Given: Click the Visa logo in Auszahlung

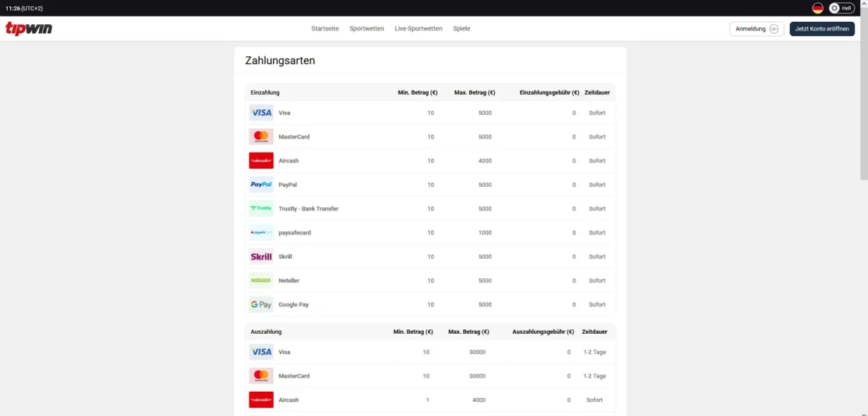Looking at the screenshot, I should pyautogui.click(x=261, y=352).
